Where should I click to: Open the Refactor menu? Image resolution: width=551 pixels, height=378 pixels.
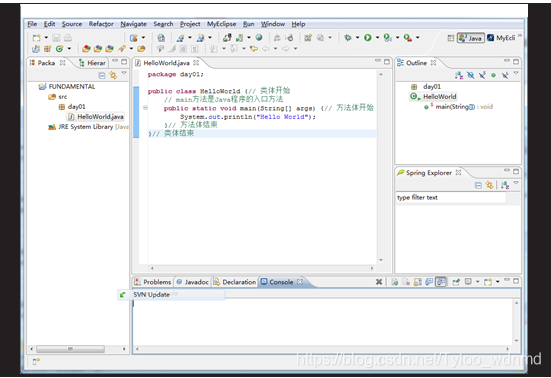(x=101, y=24)
